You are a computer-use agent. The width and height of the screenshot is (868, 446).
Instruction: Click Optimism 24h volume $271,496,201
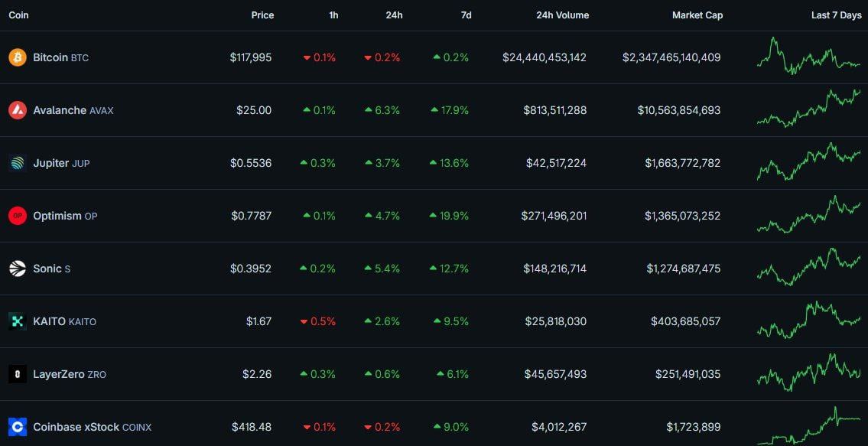[554, 216]
